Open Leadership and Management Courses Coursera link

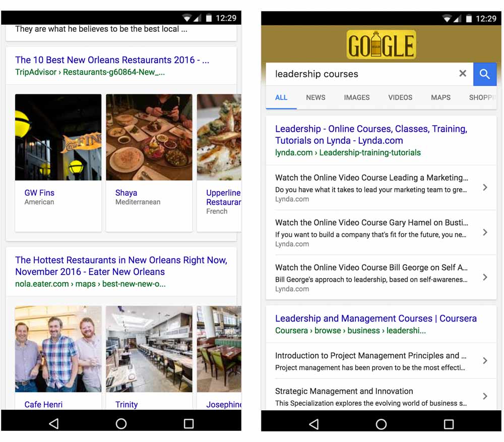376,318
